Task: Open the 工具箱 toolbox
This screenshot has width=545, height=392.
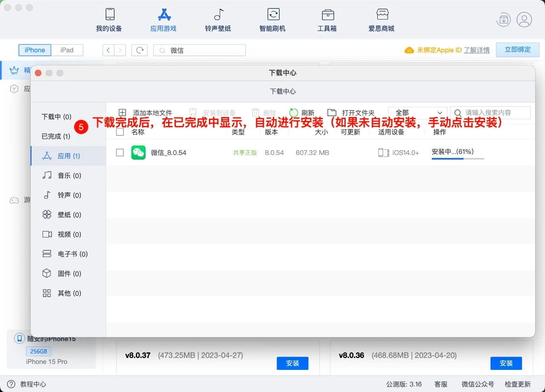Action: pos(327,19)
